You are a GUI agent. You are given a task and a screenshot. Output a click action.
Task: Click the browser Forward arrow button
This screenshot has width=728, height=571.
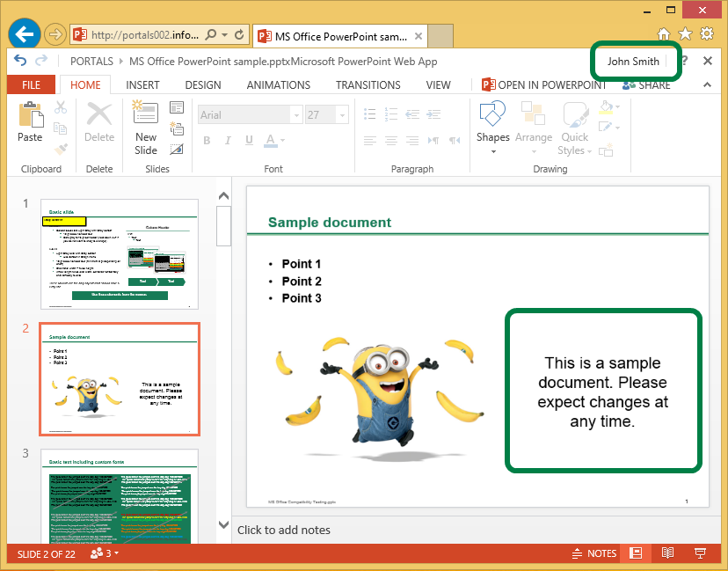pyautogui.click(x=55, y=34)
